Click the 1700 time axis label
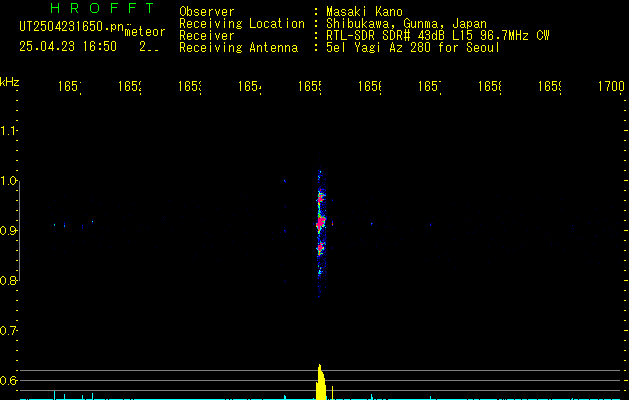The image size is (629, 400). tap(611, 86)
